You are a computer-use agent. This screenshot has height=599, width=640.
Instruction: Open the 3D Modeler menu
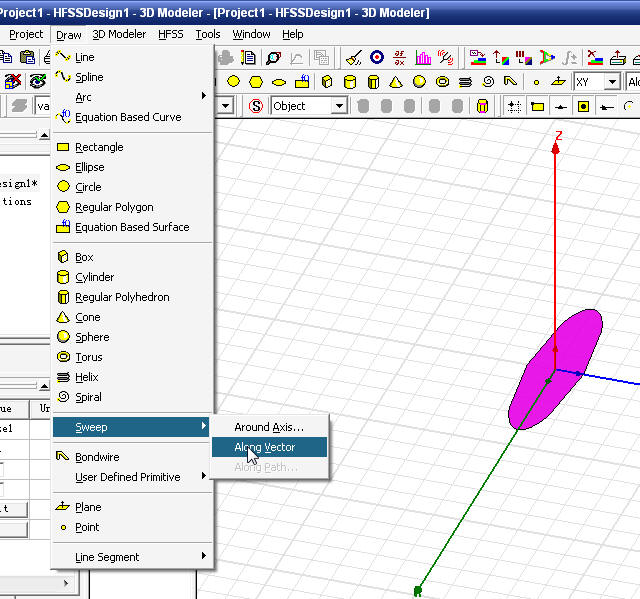(119, 34)
